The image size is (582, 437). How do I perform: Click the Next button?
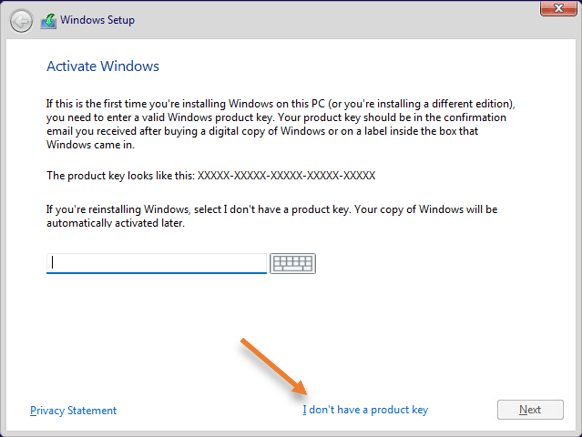530,410
